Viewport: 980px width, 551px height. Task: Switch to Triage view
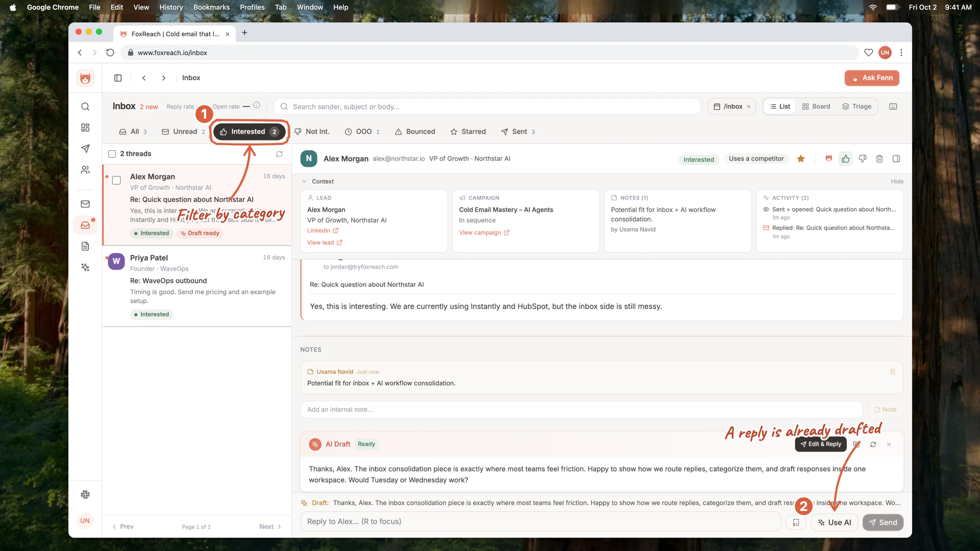[x=857, y=106]
